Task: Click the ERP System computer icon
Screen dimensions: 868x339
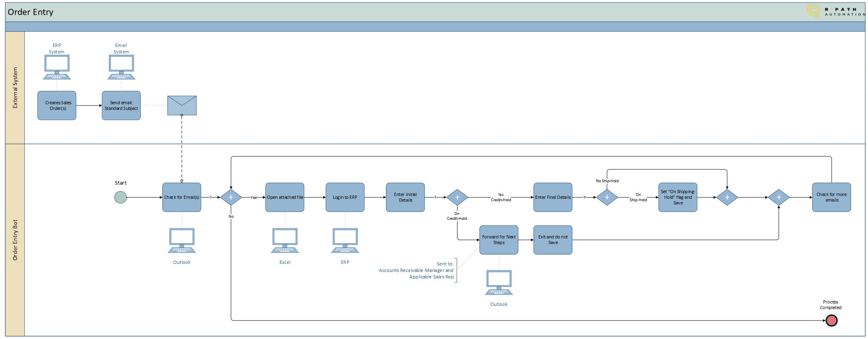Action: [57, 67]
